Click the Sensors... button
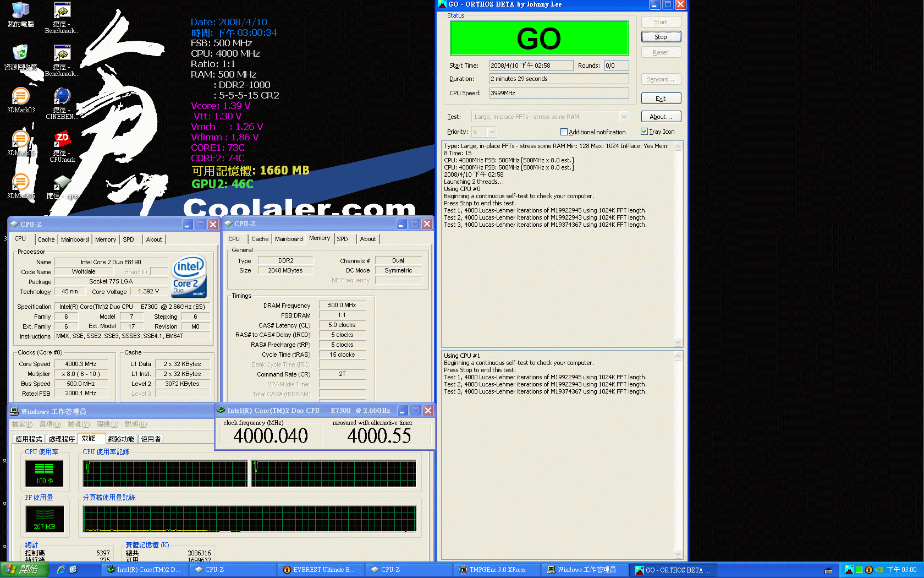Viewport: 924px width, 578px height. [x=661, y=79]
